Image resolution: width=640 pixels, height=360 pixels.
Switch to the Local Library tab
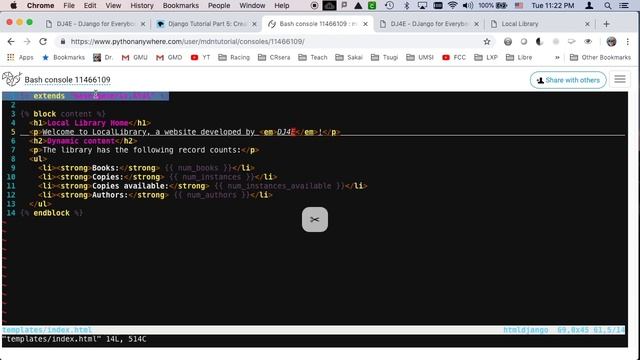click(539, 24)
